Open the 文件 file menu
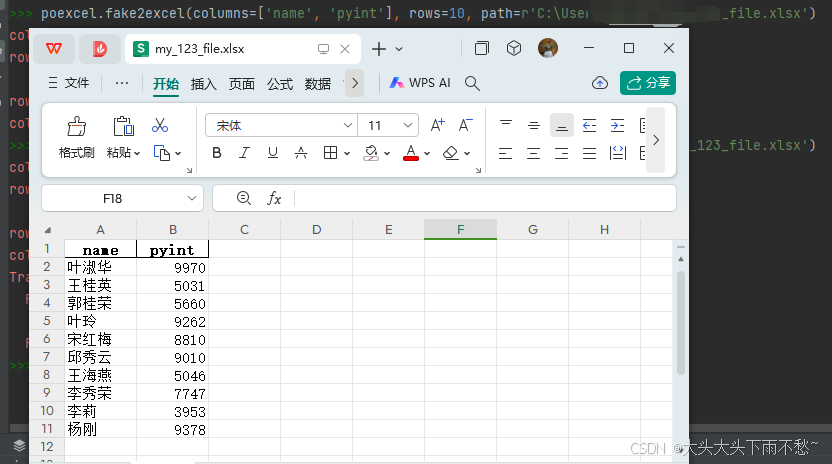The height and width of the screenshot is (464, 832). (x=69, y=83)
